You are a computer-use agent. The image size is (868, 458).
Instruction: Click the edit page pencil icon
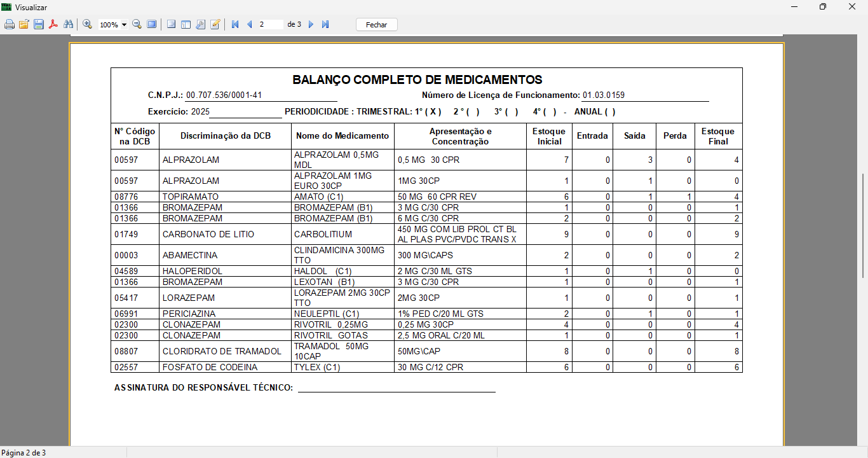215,25
